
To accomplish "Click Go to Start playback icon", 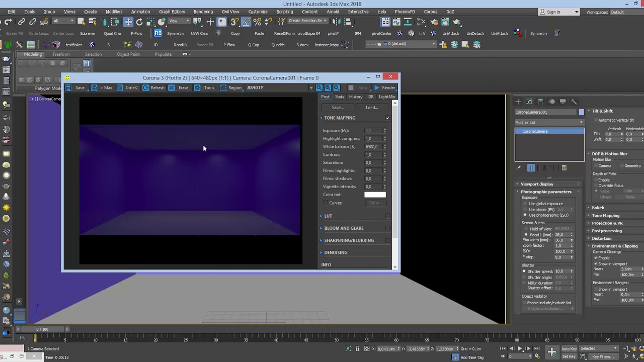I will pos(503,348).
